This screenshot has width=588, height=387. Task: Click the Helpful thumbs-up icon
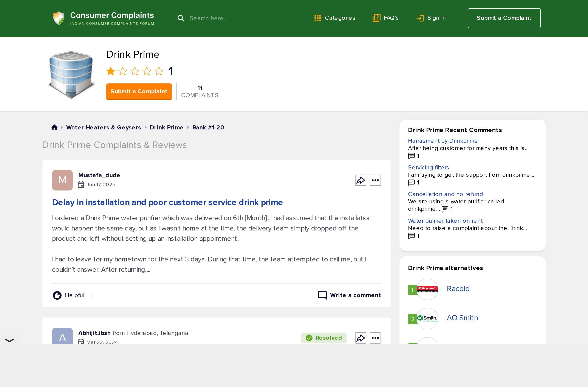(x=57, y=295)
